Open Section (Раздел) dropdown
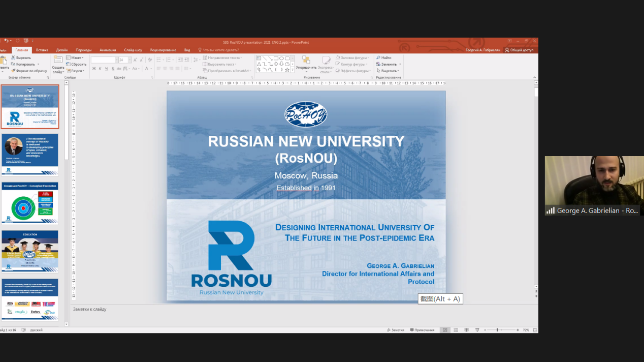The height and width of the screenshot is (362, 644). pos(76,71)
